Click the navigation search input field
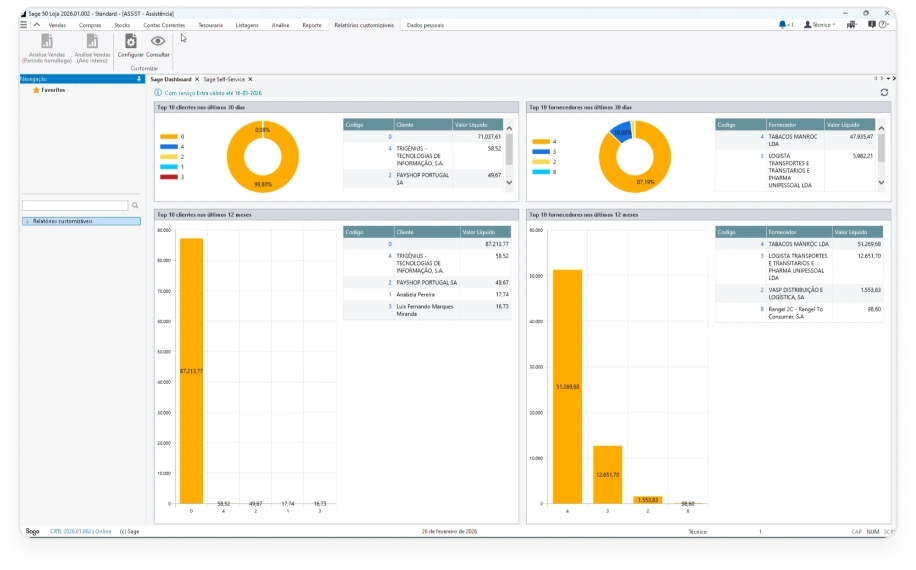 (x=75, y=206)
